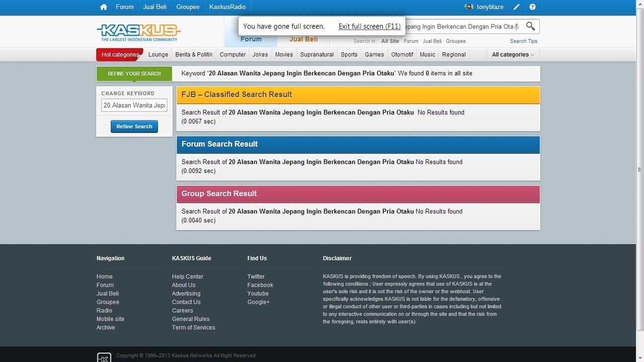The image size is (644, 362).
Task: Open the Computer category
Action: point(232,54)
